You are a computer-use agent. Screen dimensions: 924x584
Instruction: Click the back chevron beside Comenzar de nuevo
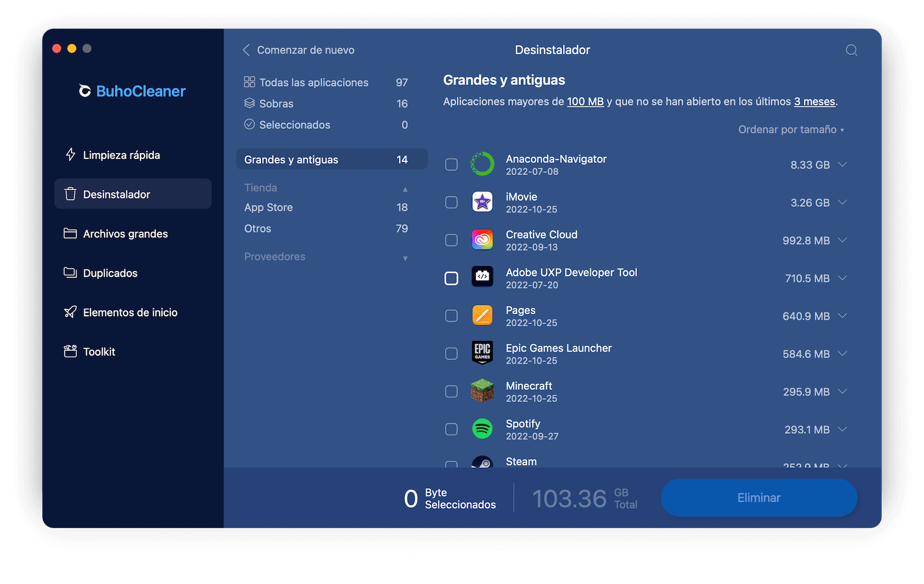(x=247, y=50)
